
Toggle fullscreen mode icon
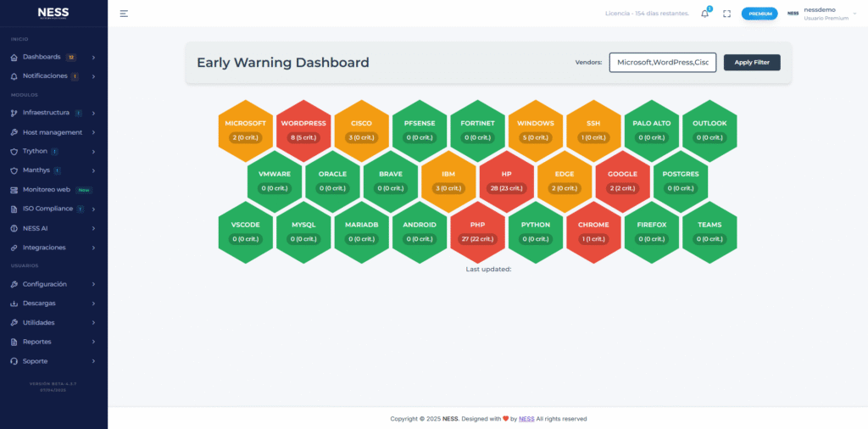726,14
